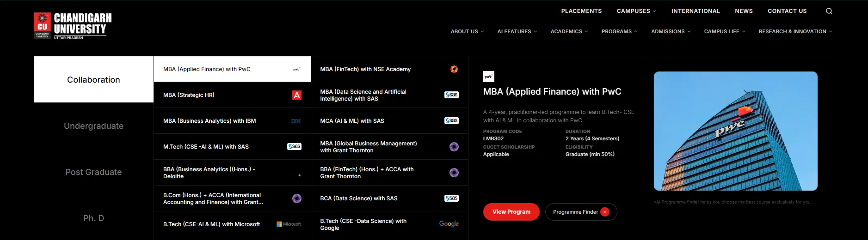
Task: Open the AI Features dropdown
Action: point(517,31)
